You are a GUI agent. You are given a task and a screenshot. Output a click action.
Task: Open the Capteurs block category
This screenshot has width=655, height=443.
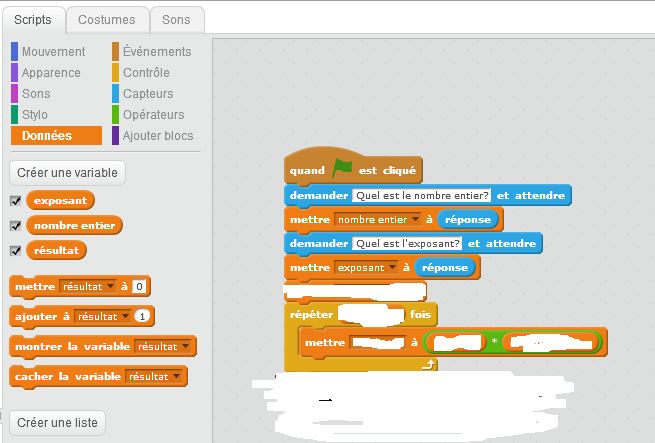click(x=147, y=93)
